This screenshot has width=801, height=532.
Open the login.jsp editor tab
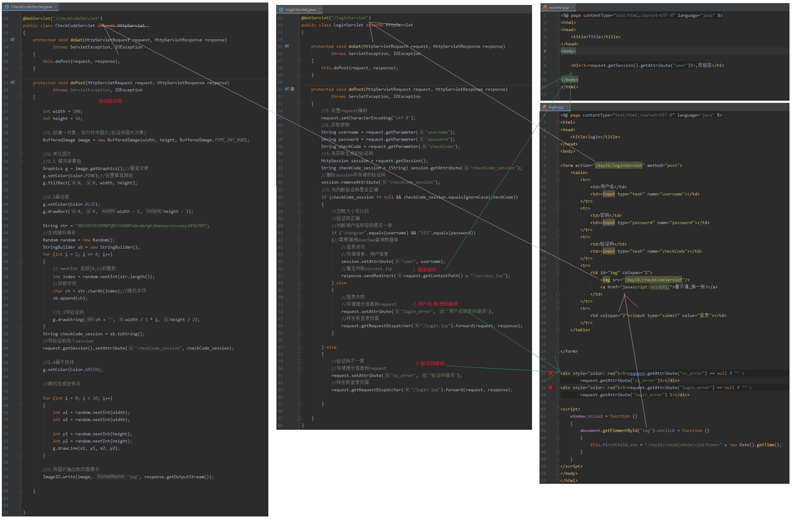pyautogui.click(x=556, y=107)
